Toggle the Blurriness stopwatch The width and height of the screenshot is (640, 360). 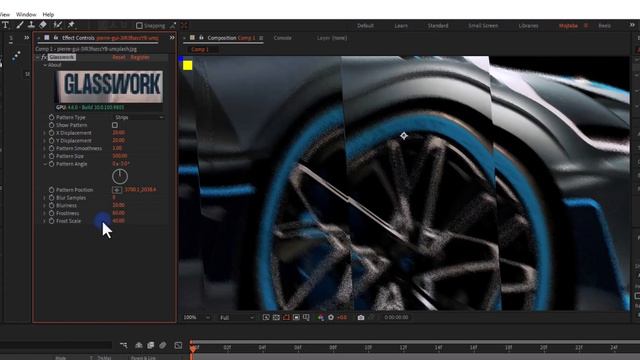tap(51, 205)
